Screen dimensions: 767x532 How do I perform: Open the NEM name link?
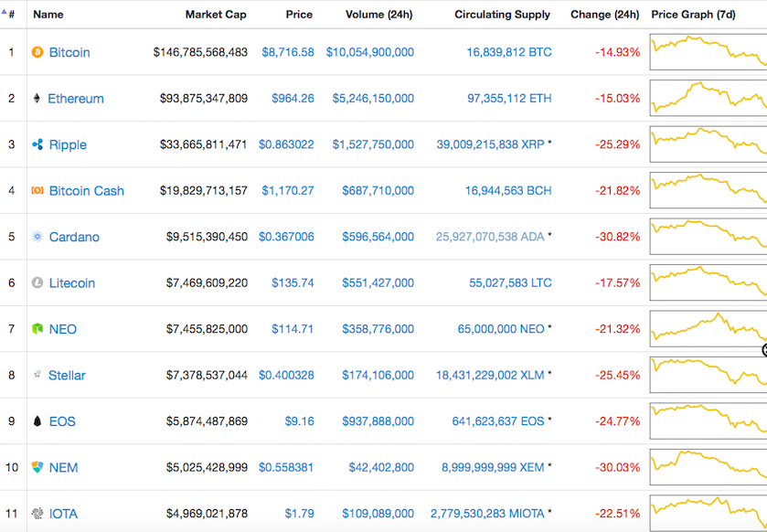point(64,467)
